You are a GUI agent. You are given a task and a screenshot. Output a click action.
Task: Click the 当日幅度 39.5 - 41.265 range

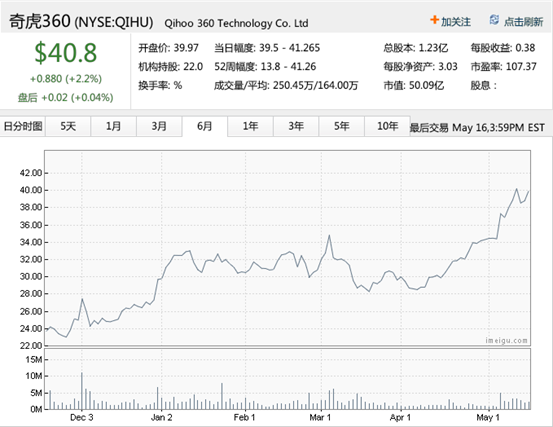pos(267,48)
